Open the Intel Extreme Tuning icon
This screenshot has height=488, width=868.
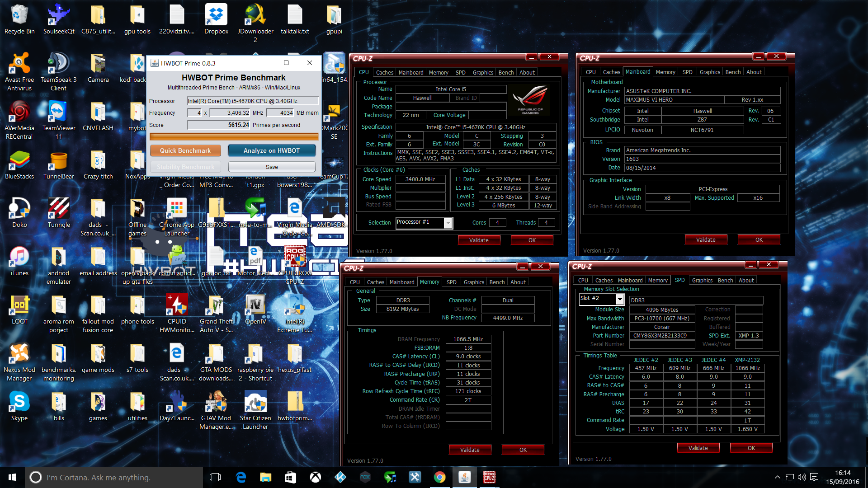[x=295, y=313]
